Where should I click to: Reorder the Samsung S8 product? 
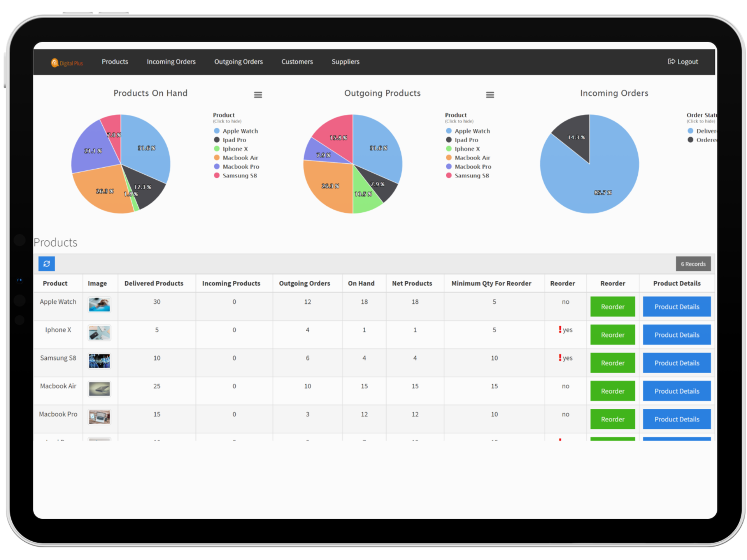(x=612, y=363)
